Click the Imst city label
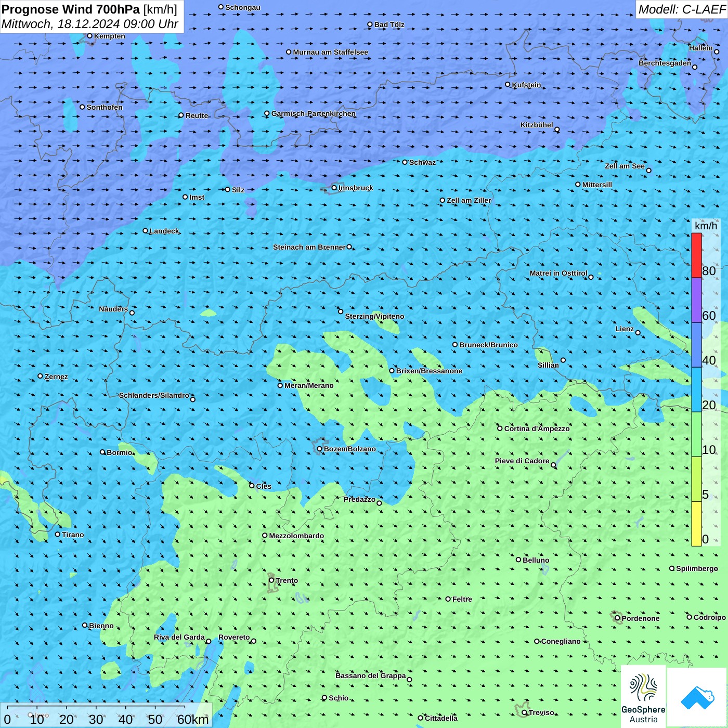 pyautogui.click(x=197, y=197)
